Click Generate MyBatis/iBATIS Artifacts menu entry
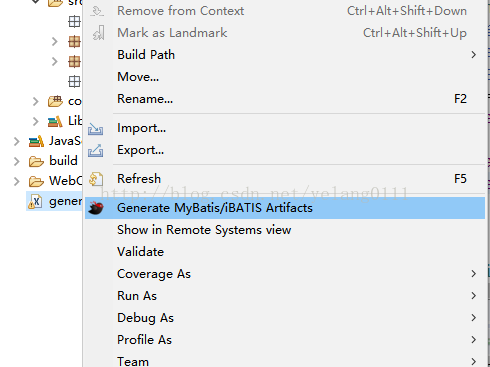The image size is (490, 367). 285,208
